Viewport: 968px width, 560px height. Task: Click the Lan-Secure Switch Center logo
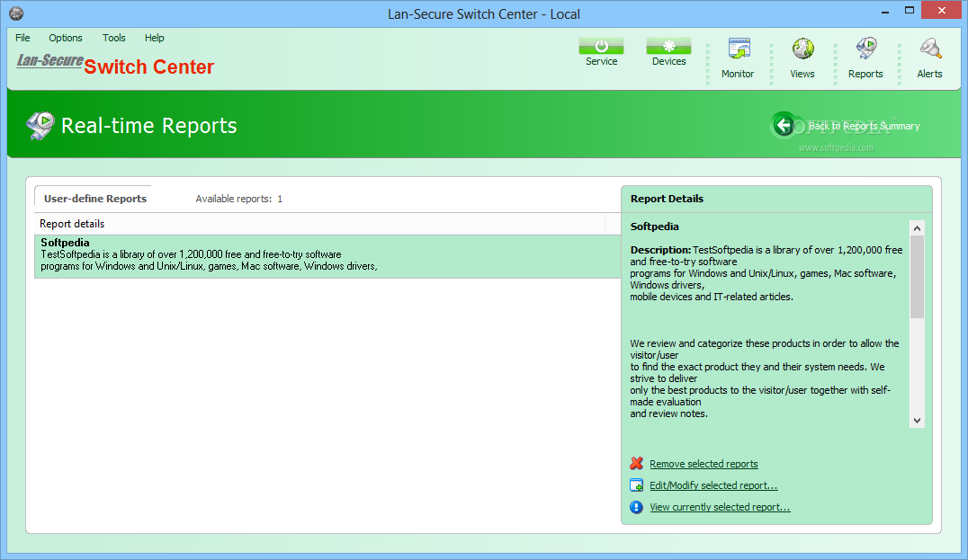(115, 64)
